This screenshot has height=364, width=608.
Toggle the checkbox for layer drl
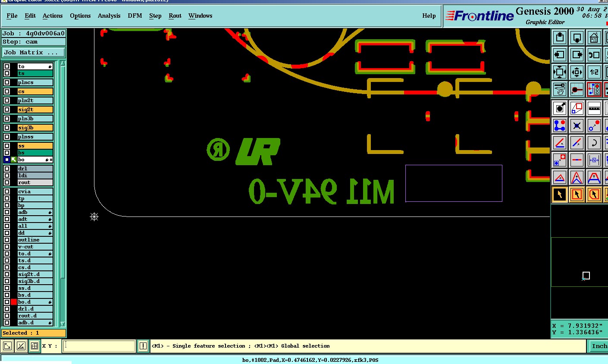click(x=7, y=169)
